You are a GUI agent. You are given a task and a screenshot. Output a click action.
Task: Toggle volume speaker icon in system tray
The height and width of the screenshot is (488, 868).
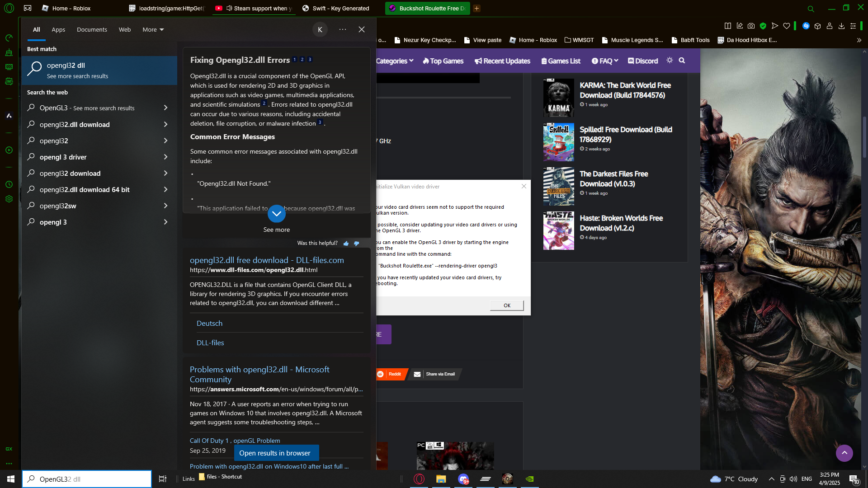coord(793,479)
